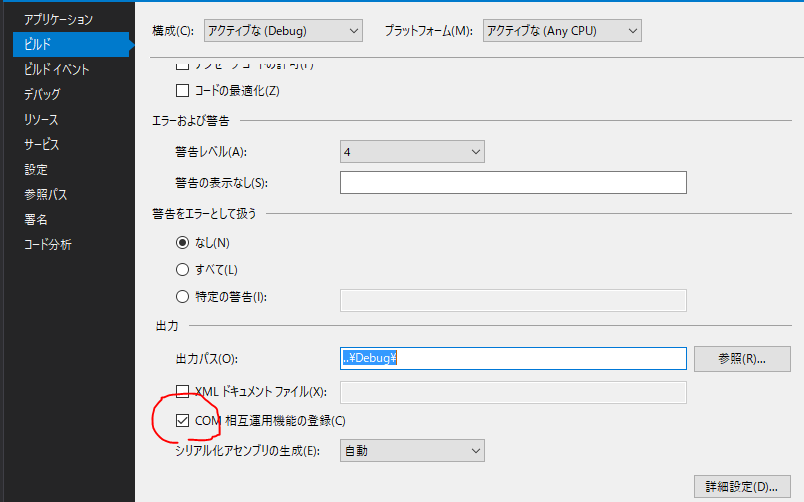Select the 署名 tab
The width and height of the screenshot is (804, 502).
click(x=36, y=220)
